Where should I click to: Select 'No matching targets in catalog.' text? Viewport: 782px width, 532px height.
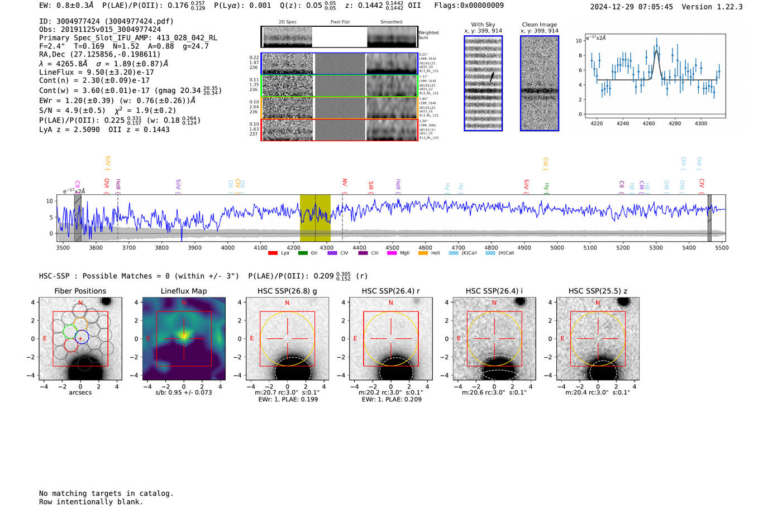[x=106, y=493]
